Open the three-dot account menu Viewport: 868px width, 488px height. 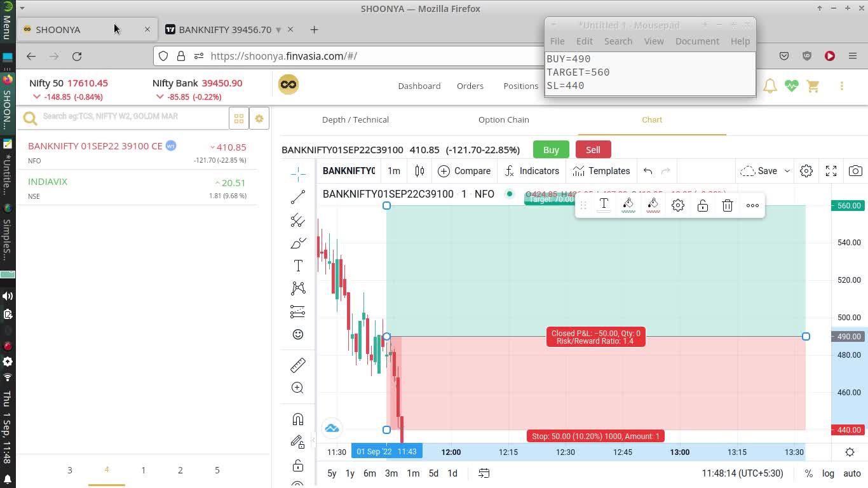[841, 86]
